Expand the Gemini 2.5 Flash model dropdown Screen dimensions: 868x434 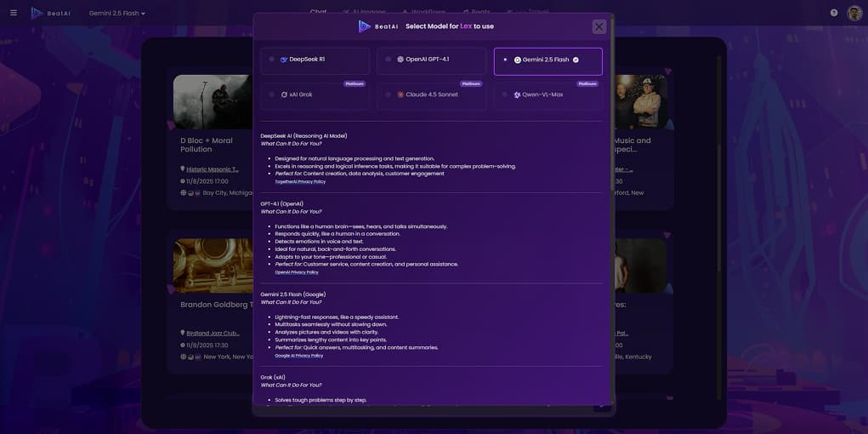tap(117, 14)
